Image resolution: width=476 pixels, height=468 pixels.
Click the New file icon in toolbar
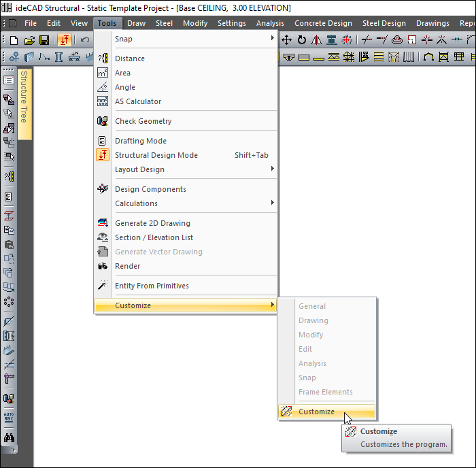[x=14, y=40]
